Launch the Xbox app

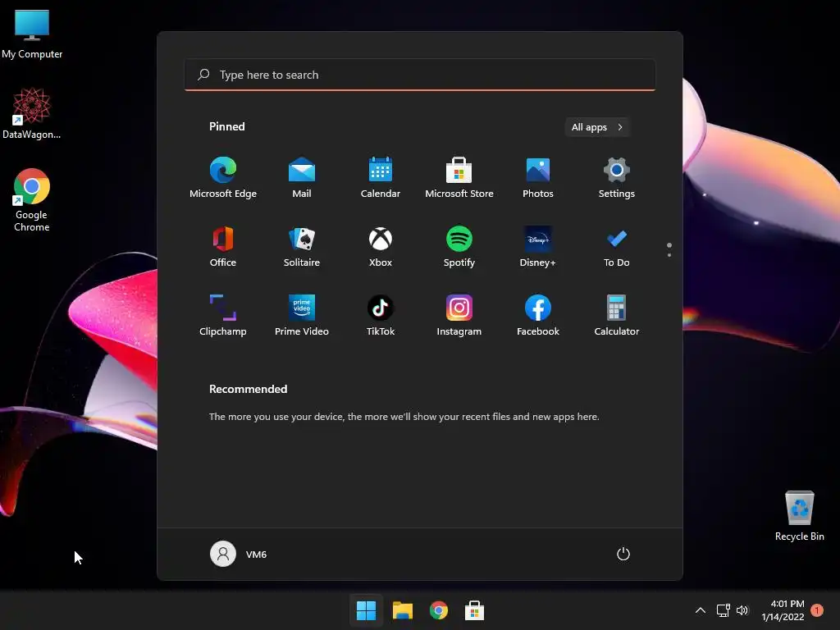[x=381, y=246]
